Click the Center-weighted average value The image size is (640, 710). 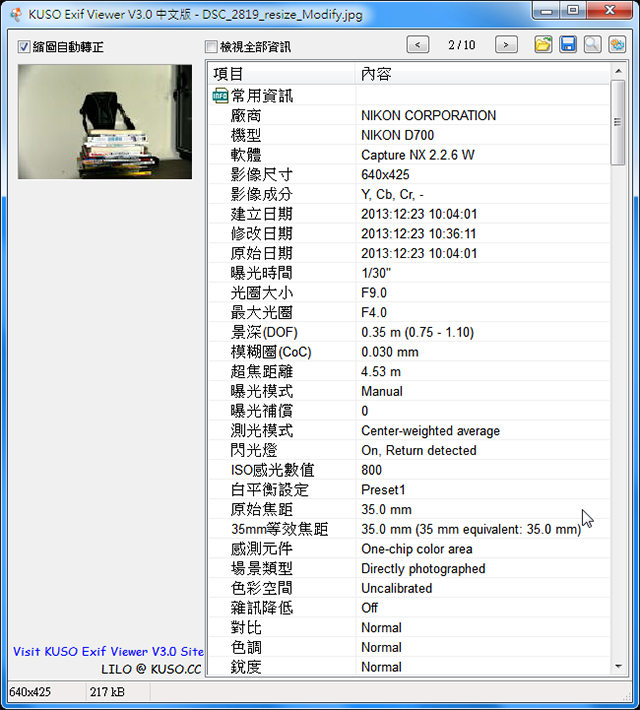pyautogui.click(x=430, y=431)
